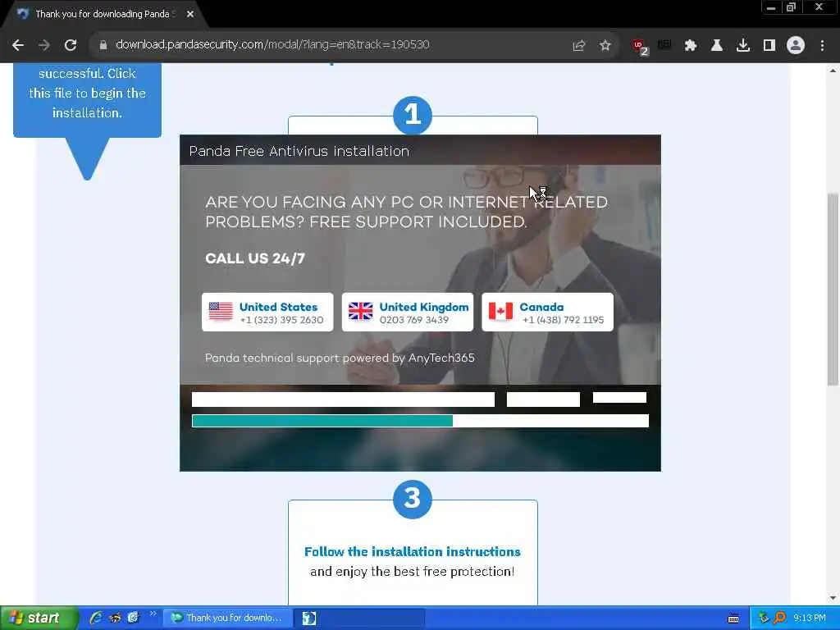Screen dimensions: 840x630
Task: Click the Canada phone number card
Action: pyautogui.click(x=547, y=313)
